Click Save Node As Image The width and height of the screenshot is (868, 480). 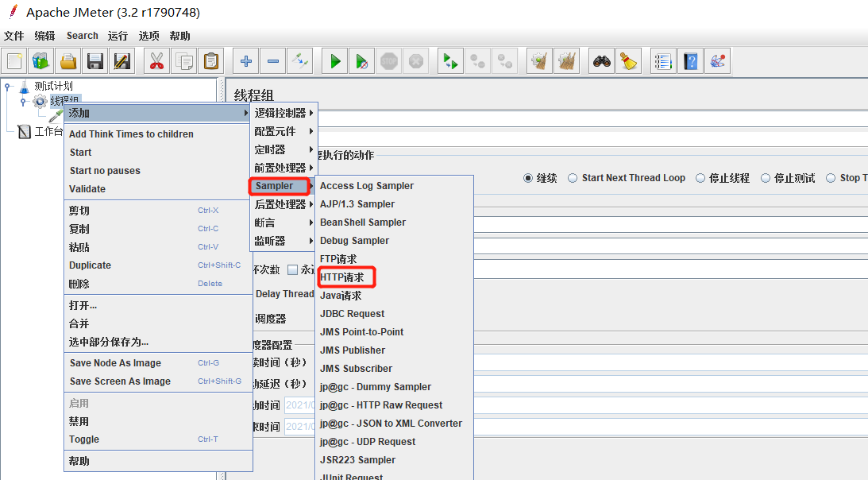click(x=157, y=363)
